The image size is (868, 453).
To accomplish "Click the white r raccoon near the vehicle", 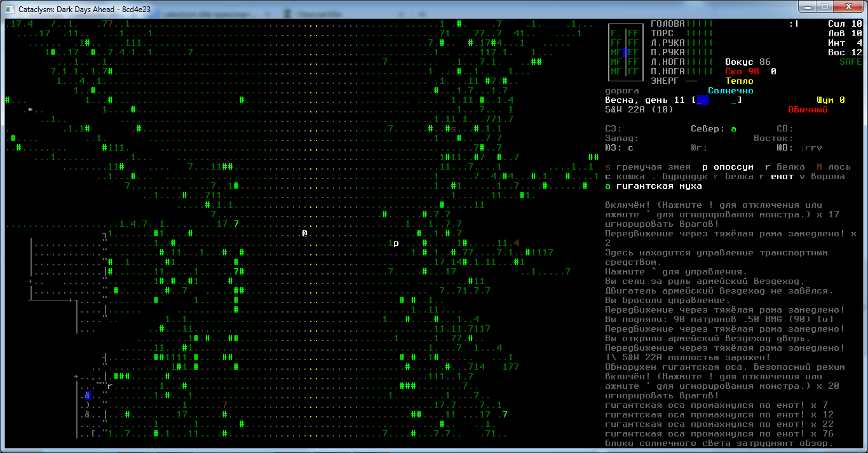I will (109, 386).
